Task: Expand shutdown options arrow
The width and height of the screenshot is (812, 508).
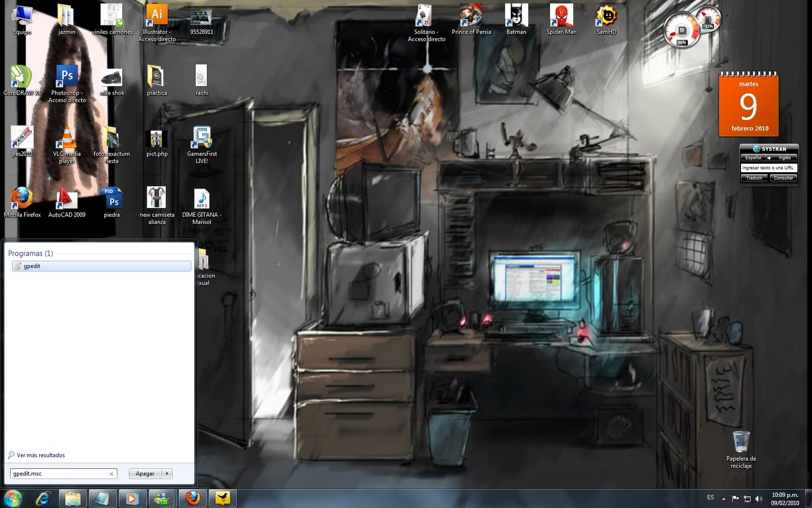Action: [167, 473]
